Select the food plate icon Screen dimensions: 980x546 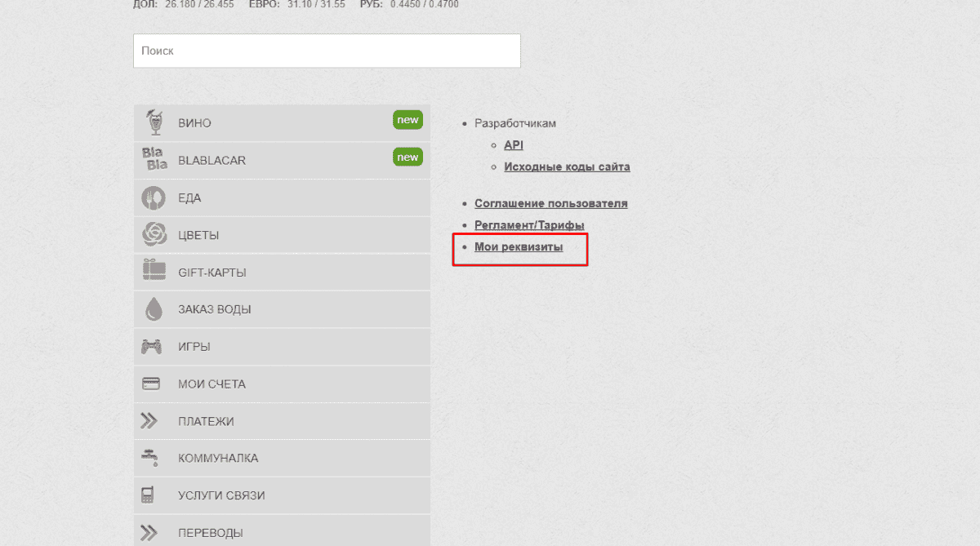(153, 198)
